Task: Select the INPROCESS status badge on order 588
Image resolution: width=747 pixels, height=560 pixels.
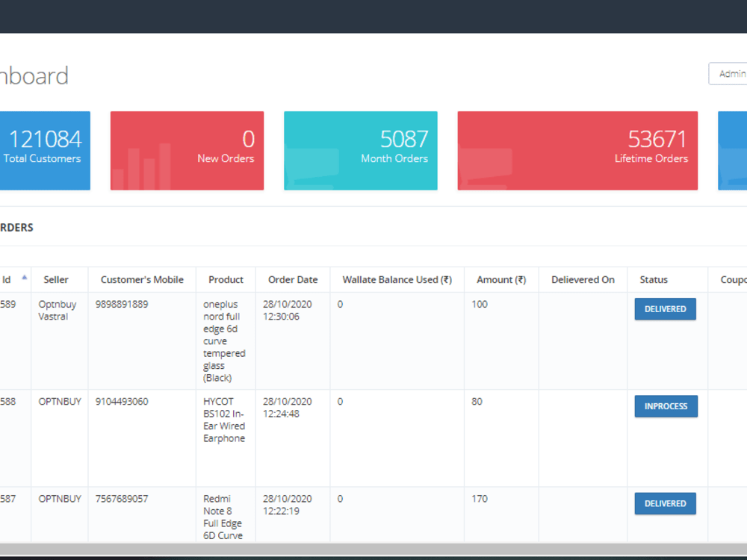Action: [x=666, y=406]
